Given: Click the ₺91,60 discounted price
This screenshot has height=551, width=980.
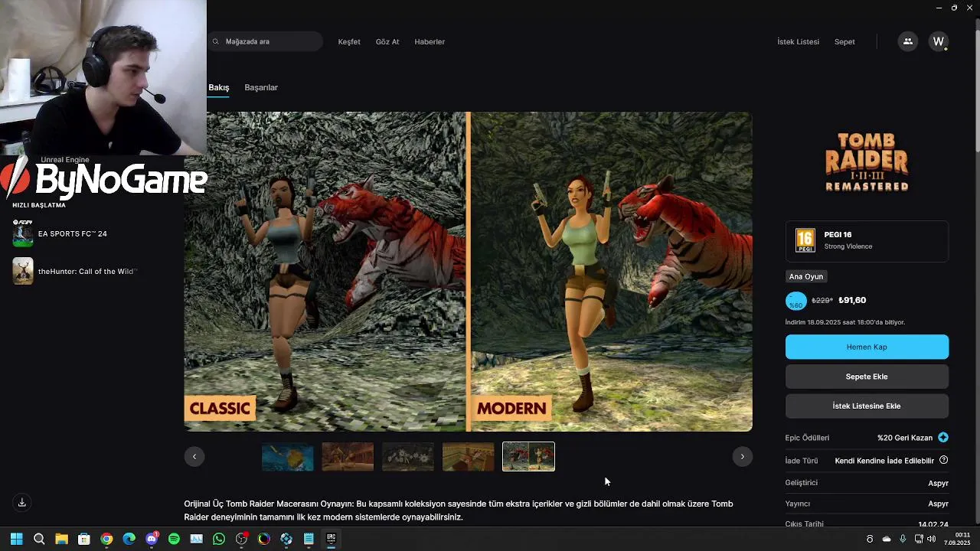Looking at the screenshot, I should (x=852, y=300).
